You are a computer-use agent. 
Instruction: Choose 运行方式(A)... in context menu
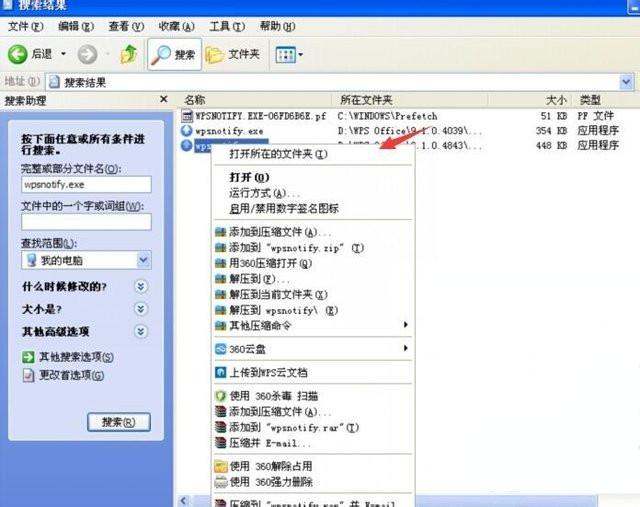(x=313, y=193)
